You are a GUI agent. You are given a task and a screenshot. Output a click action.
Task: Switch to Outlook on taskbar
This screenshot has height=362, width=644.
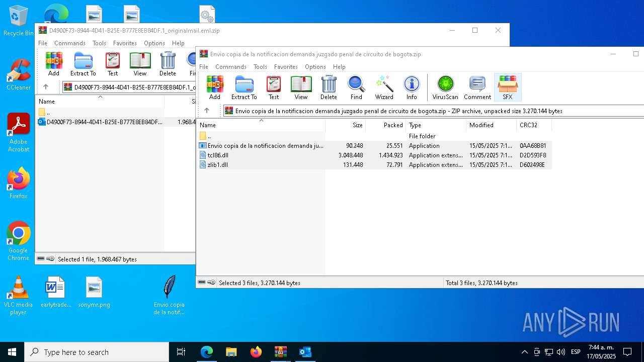[305, 352]
